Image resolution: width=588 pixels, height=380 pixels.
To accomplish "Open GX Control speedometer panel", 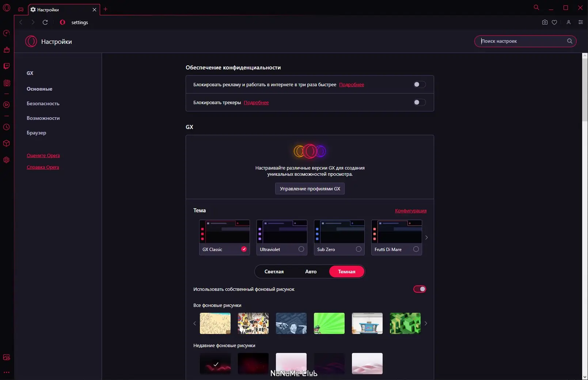I will tap(7, 33).
